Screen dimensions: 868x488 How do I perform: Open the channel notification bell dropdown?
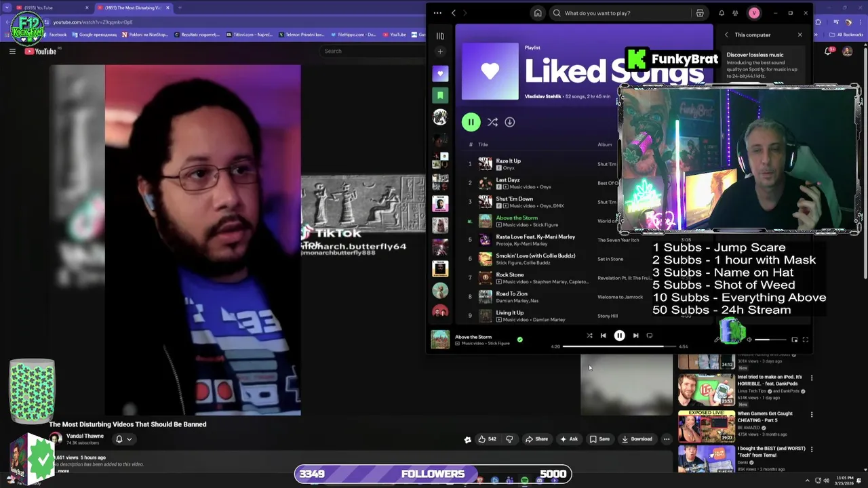[x=123, y=439]
